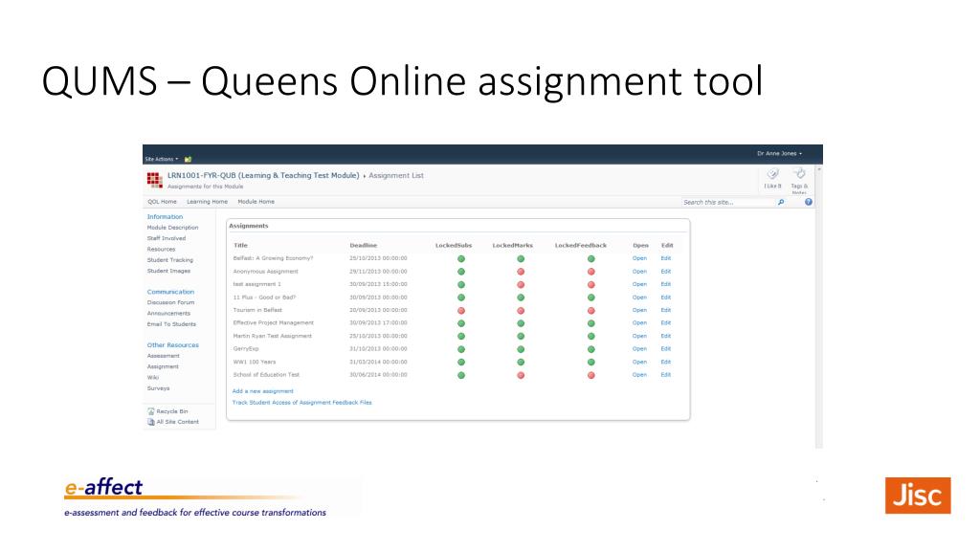The image size is (980, 551).
Task: Click deadline "31/03/2014 00:00:00" text
Action: 378,362
